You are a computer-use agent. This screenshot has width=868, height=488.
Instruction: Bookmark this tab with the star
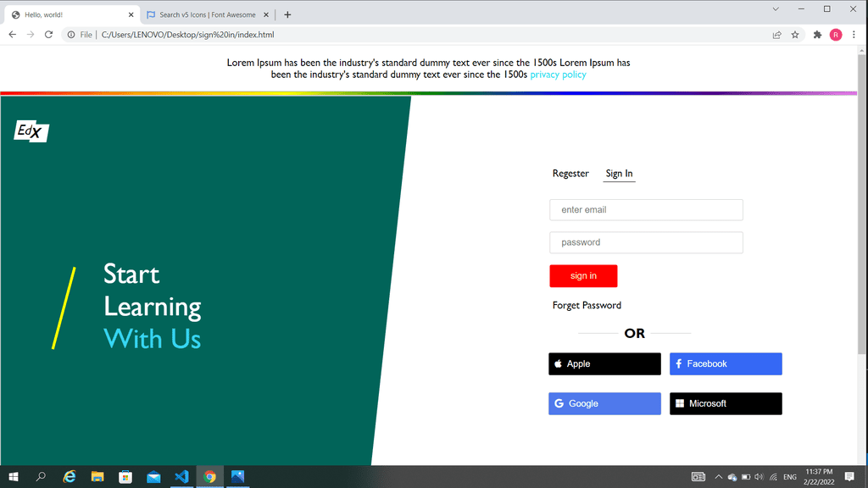click(795, 35)
